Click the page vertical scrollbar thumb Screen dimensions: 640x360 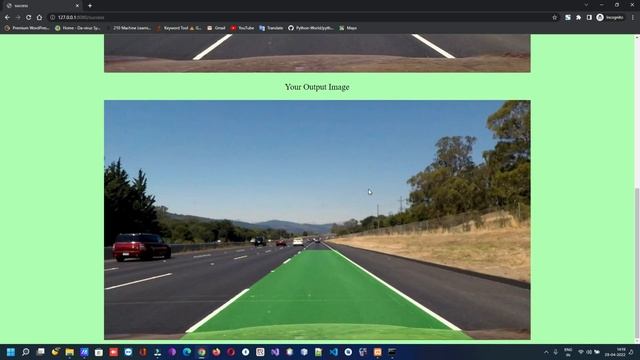point(637,263)
